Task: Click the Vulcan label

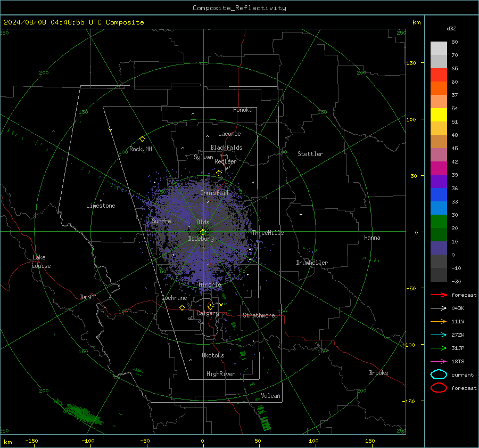Action: 271,396
